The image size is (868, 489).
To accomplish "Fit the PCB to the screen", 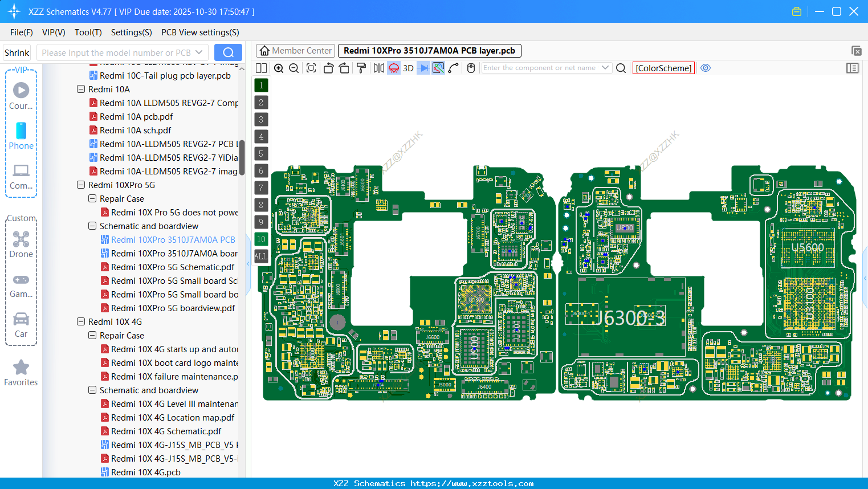I will pyautogui.click(x=311, y=68).
